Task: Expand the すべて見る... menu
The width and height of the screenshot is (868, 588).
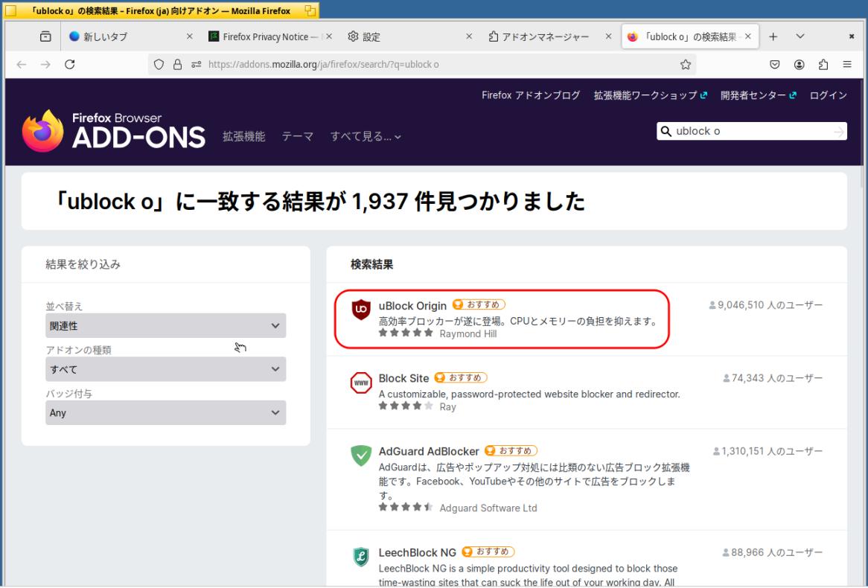Action: 366,136
